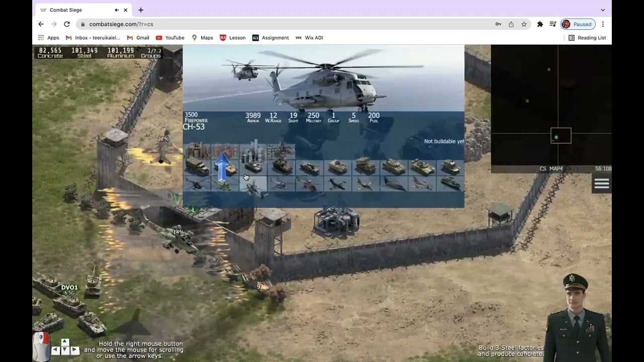The height and width of the screenshot is (362, 644).
Task: Click the Concrete resource counter
Action: point(50,53)
